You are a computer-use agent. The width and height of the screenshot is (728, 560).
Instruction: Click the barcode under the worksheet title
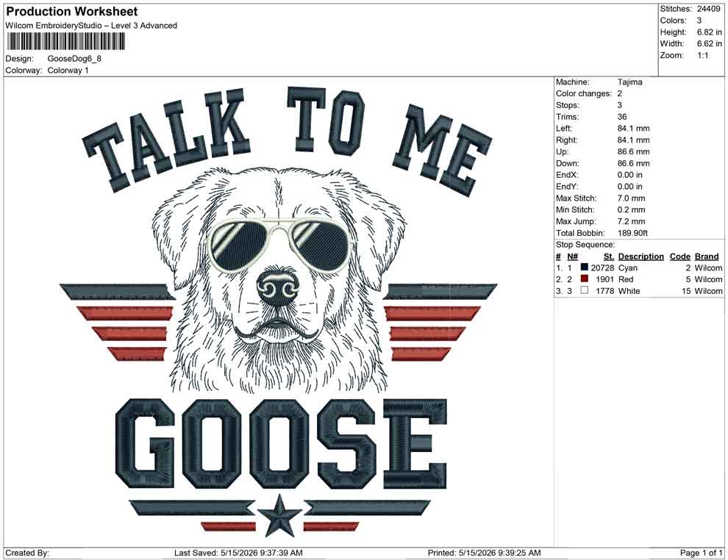[65, 42]
